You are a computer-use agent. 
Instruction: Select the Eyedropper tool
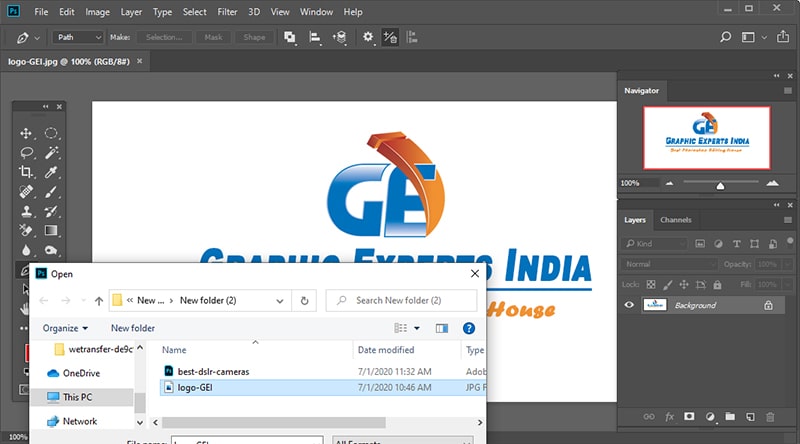point(51,172)
